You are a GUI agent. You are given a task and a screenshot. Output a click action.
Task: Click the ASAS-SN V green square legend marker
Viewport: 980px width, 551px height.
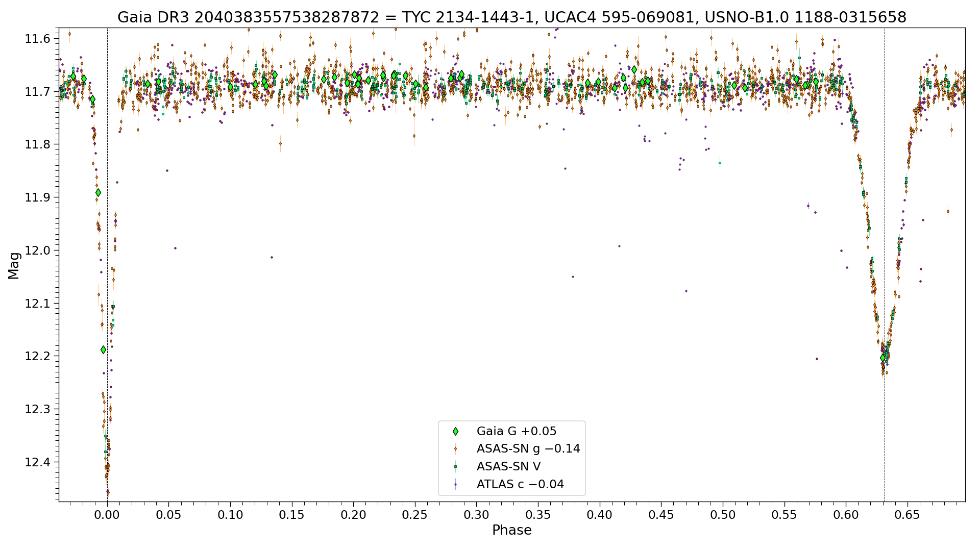coord(455,467)
